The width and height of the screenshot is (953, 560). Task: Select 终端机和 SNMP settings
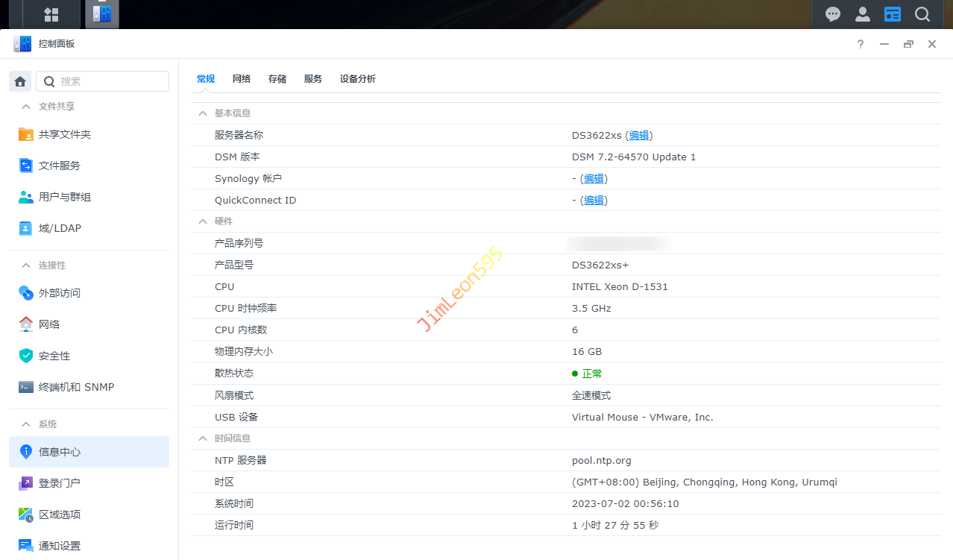pos(76,387)
